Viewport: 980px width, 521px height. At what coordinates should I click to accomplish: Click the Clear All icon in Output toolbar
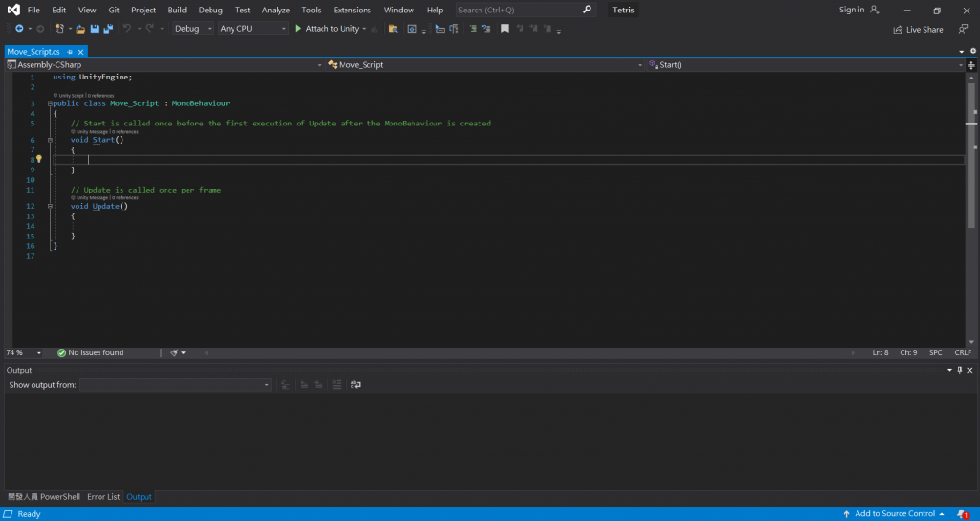click(x=336, y=385)
